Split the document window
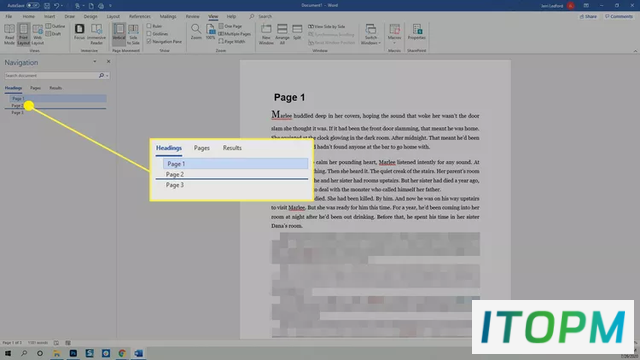The height and width of the screenshot is (360, 640). pyautogui.click(x=297, y=32)
